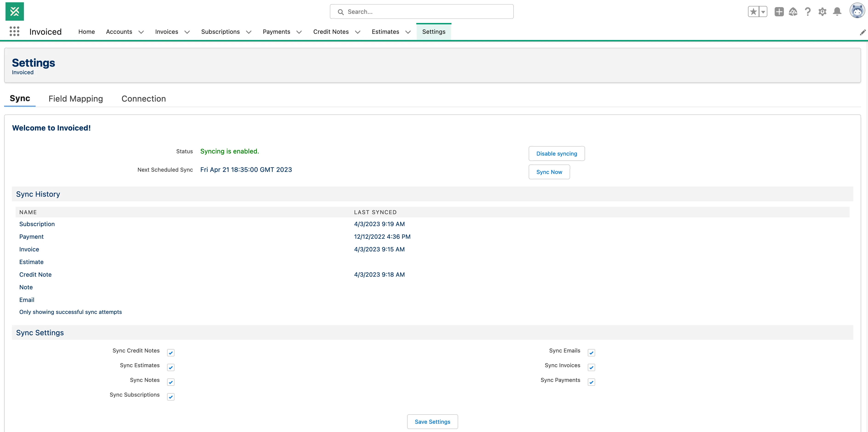Screen dimensions: 868x432
Task: Expand the Credit Notes chevron menu
Action: click(357, 32)
